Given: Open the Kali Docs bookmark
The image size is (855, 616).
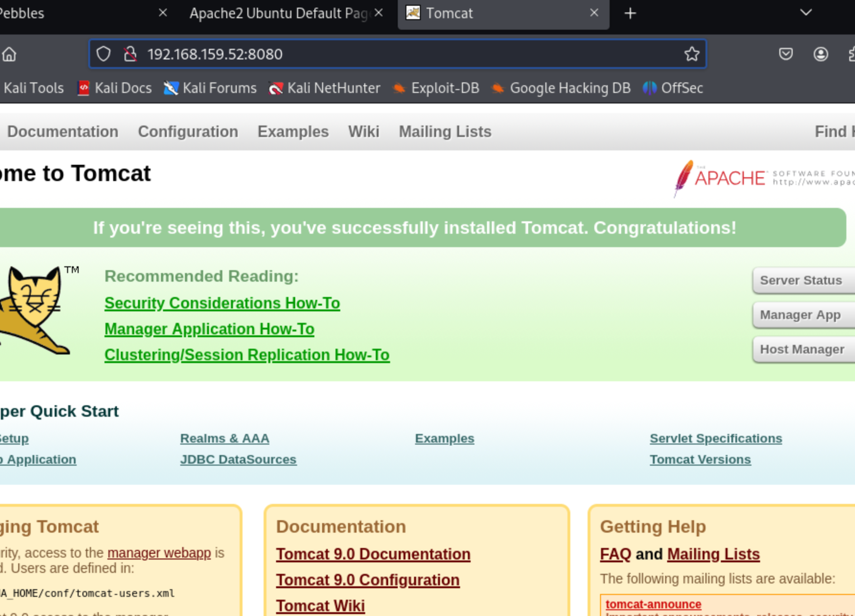Looking at the screenshot, I should (114, 88).
